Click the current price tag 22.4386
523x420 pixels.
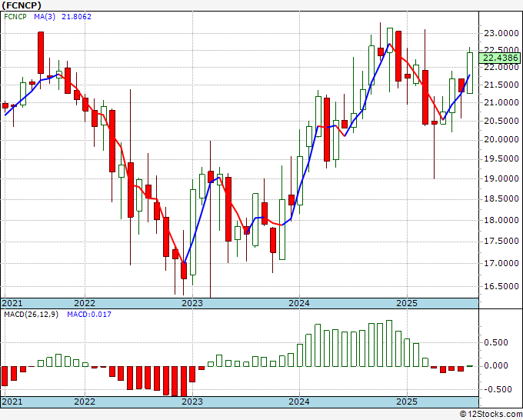(500, 58)
